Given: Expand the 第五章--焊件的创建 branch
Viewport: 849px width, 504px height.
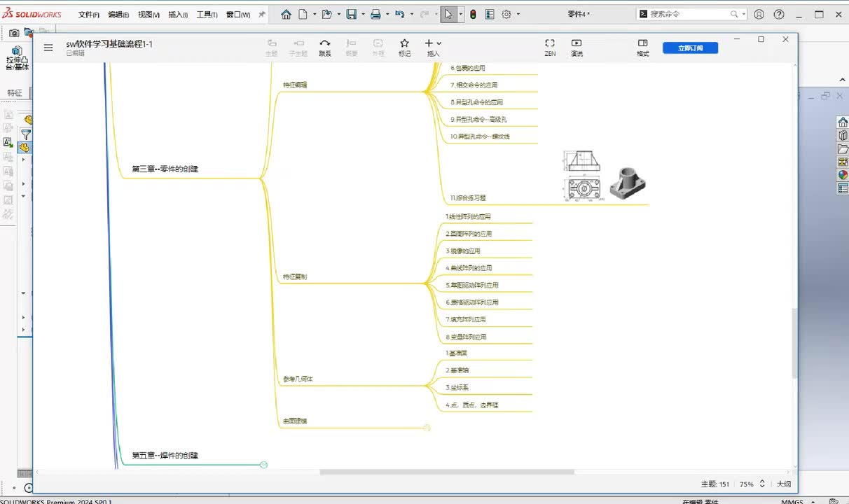Looking at the screenshot, I should coord(264,464).
